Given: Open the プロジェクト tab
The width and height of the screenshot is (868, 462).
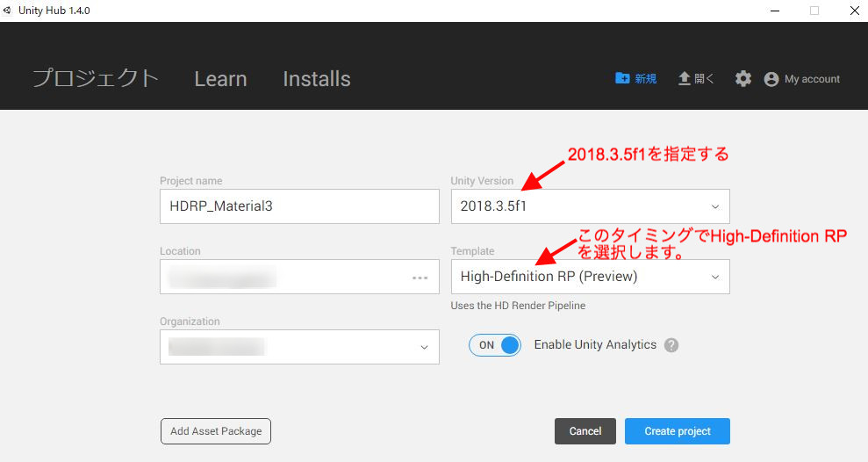Looking at the screenshot, I should tap(95, 78).
